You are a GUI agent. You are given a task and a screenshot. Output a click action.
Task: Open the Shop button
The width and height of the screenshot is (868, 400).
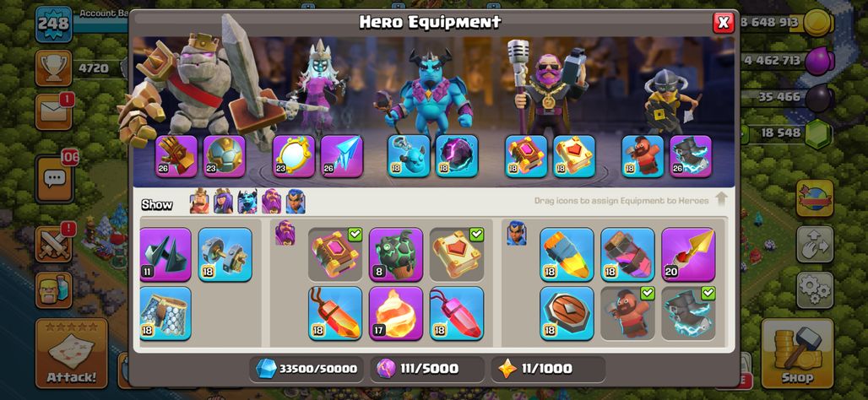pos(797,354)
